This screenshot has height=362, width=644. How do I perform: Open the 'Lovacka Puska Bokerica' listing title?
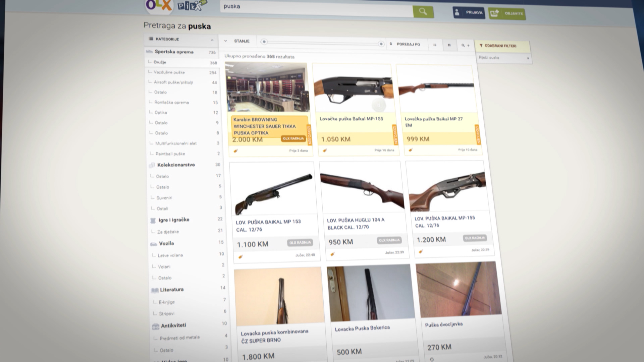coord(362,328)
